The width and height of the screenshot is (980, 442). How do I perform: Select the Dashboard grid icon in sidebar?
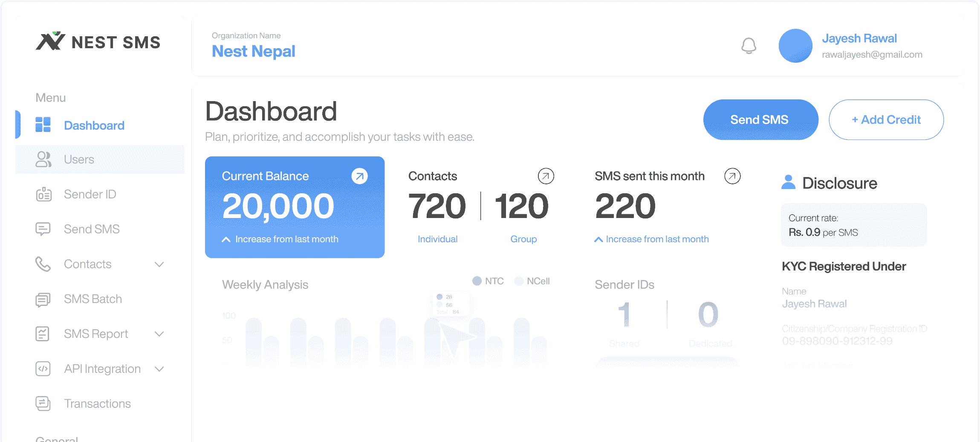click(43, 125)
